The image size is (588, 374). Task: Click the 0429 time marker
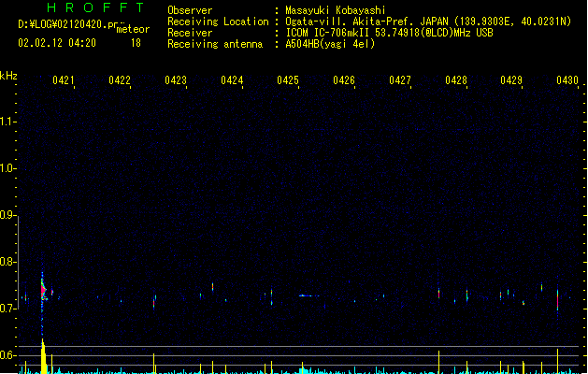coord(511,80)
